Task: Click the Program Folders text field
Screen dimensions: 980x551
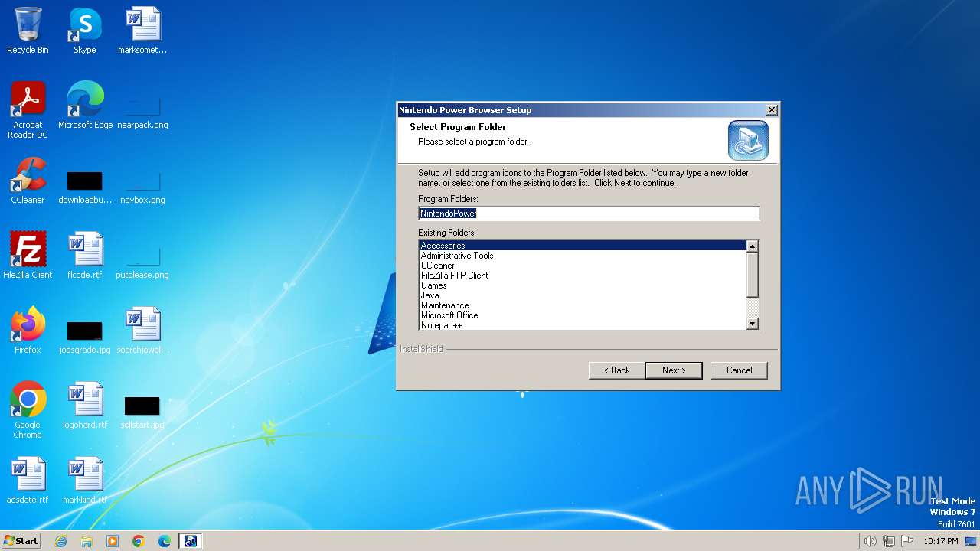Action: pos(589,214)
